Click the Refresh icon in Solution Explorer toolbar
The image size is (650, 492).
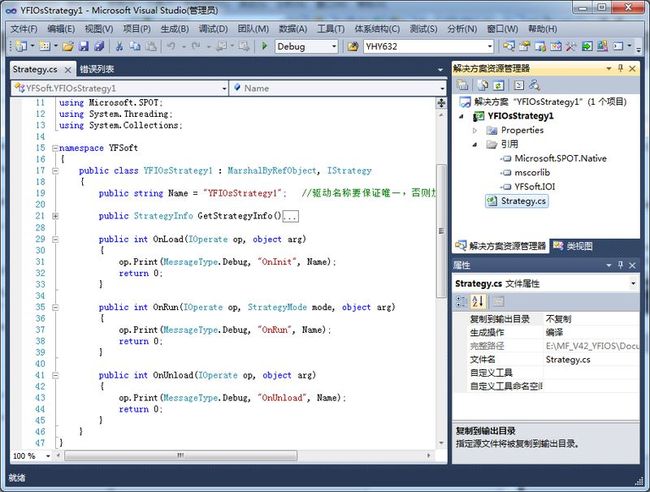click(498, 85)
